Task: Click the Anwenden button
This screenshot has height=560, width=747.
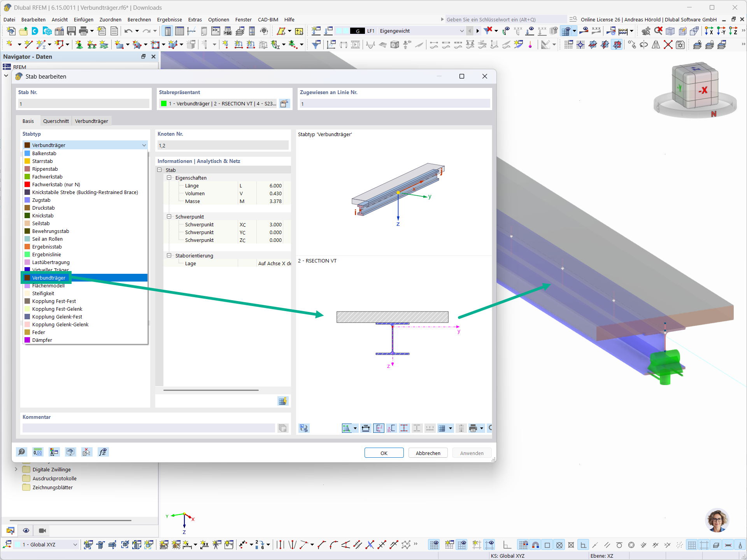Action: tap(472, 453)
